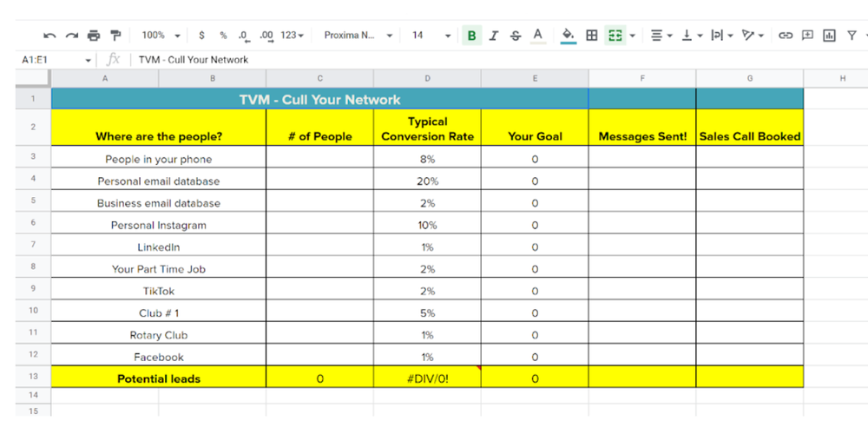Click 'Your Part Time Job' cell
This screenshot has width=868, height=434.
click(x=159, y=266)
